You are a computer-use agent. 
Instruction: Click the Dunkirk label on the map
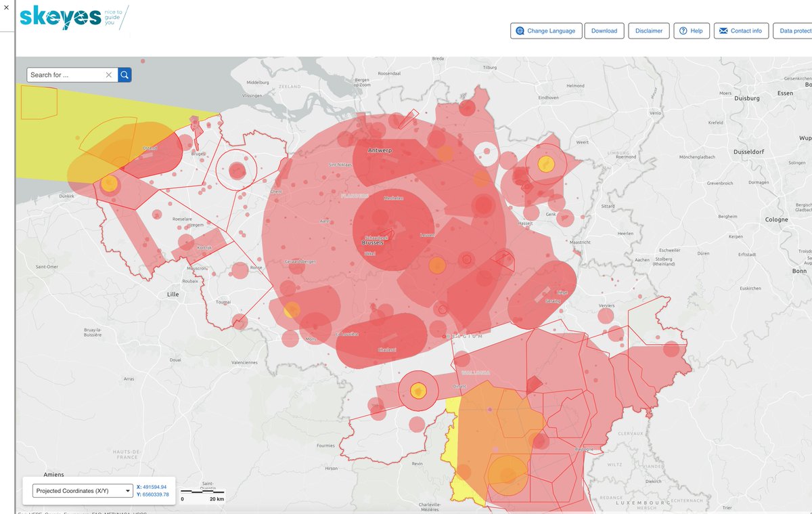pos(66,196)
